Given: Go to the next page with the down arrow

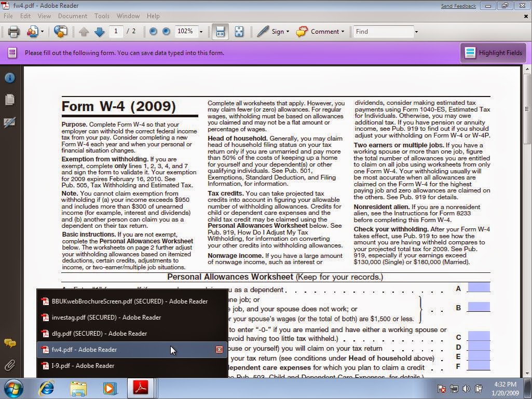Looking at the screenshot, I should pos(99,31).
